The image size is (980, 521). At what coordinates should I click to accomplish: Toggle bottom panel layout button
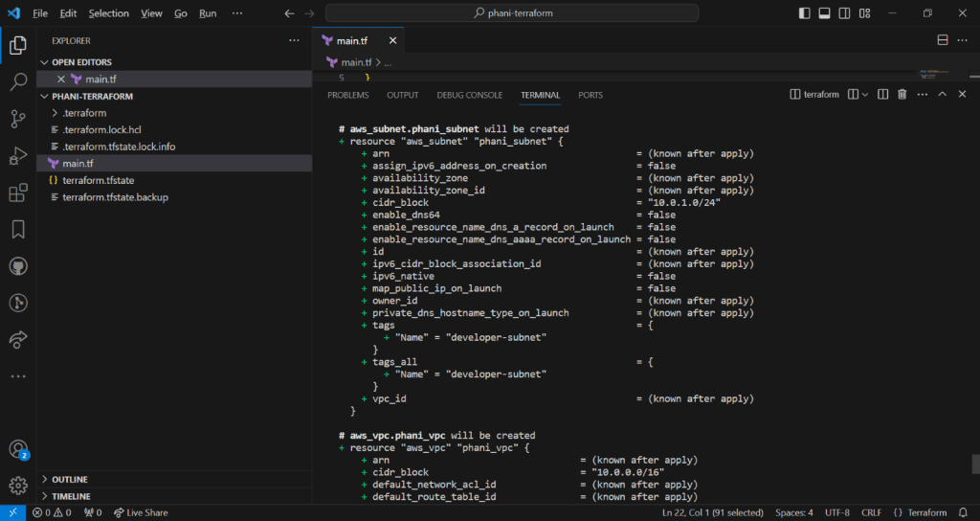824,13
